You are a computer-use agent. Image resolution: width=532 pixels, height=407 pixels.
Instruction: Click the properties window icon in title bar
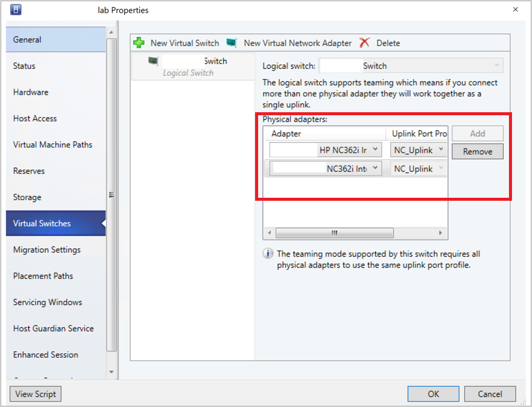point(16,10)
